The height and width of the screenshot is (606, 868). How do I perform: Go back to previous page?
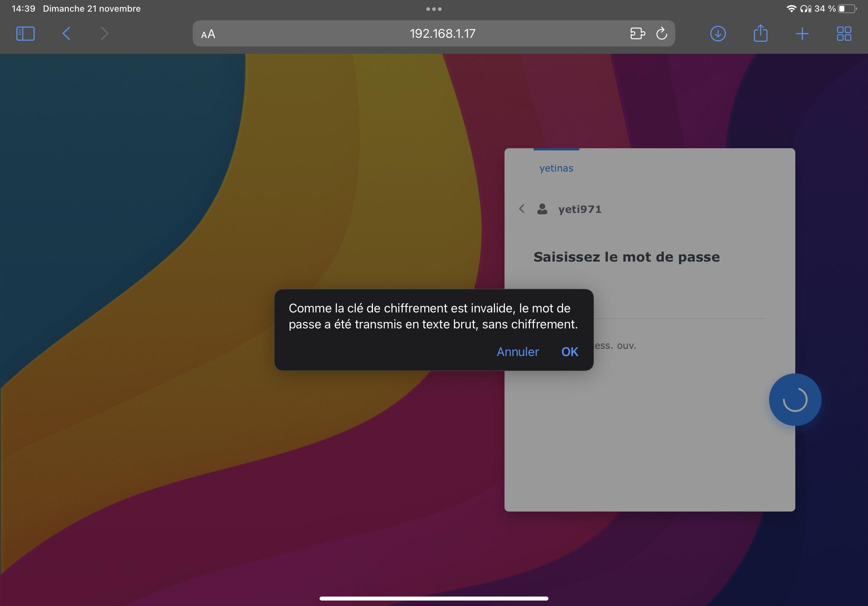pyautogui.click(x=66, y=34)
